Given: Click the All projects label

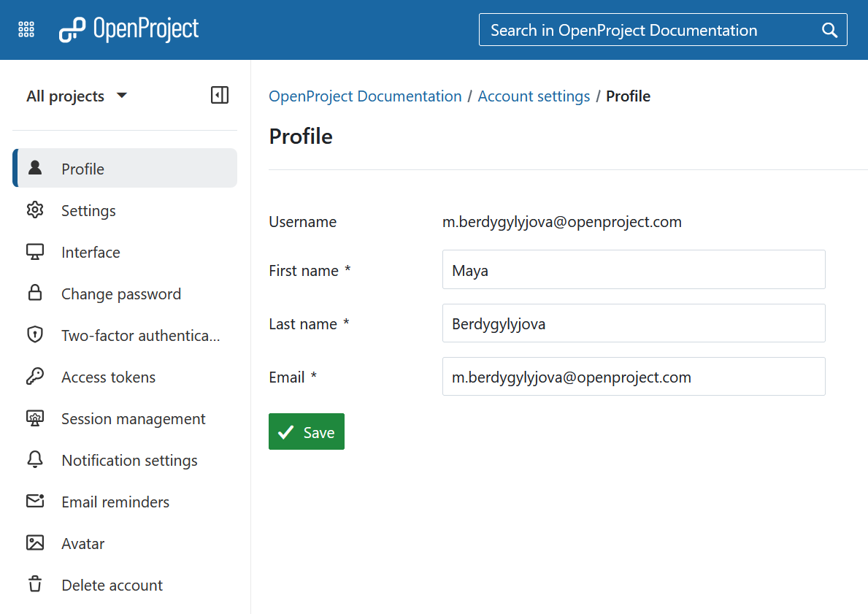Looking at the screenshot, I should pyautogui.click(x=65, y=96).
